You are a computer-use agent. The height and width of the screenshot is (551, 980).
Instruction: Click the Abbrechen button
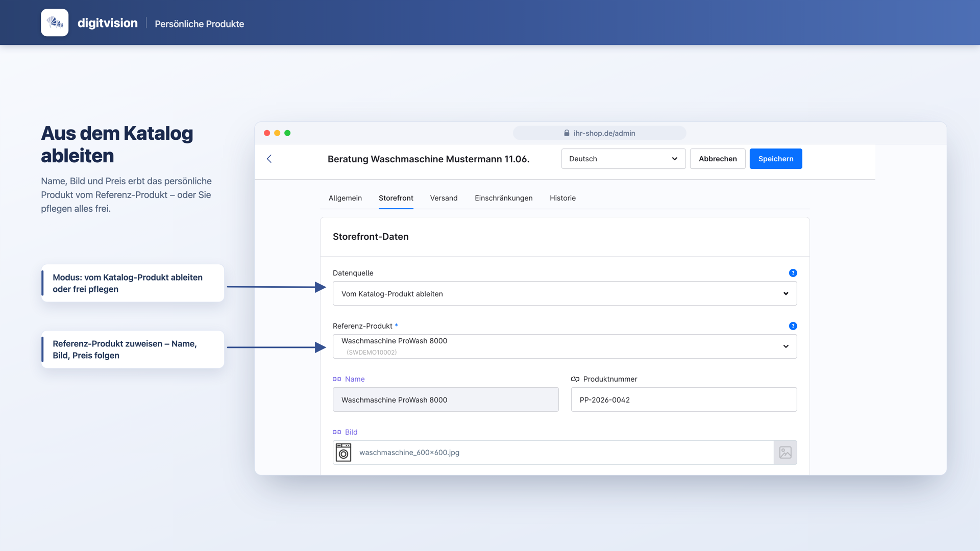click(x=718, y=159)
